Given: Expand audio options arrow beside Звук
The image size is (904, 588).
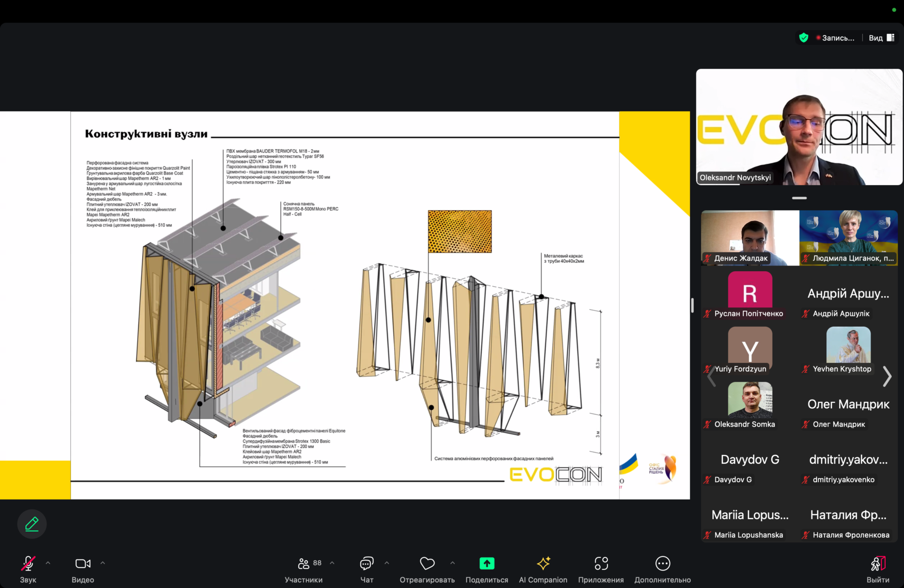Looking at the screenshot, I should tap(48, 563).
